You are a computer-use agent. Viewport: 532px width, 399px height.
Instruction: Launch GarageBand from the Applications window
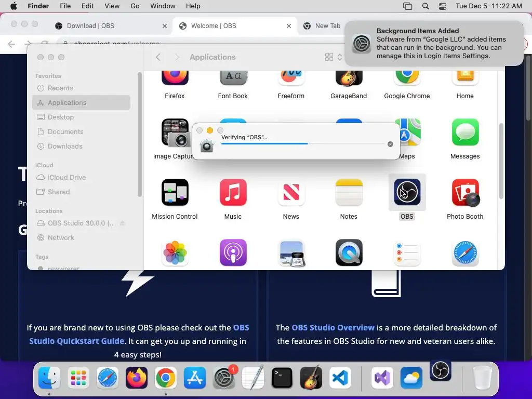click(349, 78)
